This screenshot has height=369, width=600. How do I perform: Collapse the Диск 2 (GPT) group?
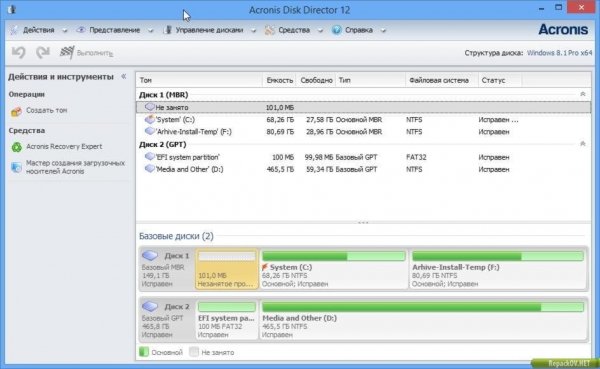click(x=582, y=144)
